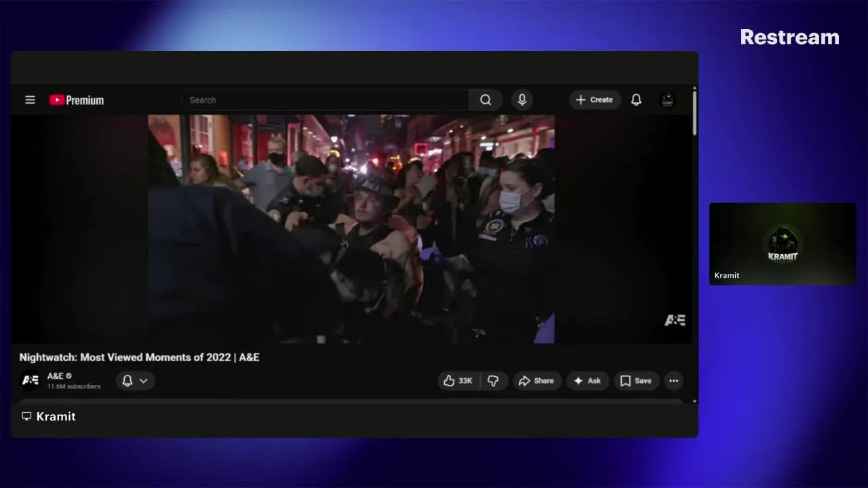Open the YouTube hamburger guide menu
Viewport: 868px width, 488px height.
30,100
